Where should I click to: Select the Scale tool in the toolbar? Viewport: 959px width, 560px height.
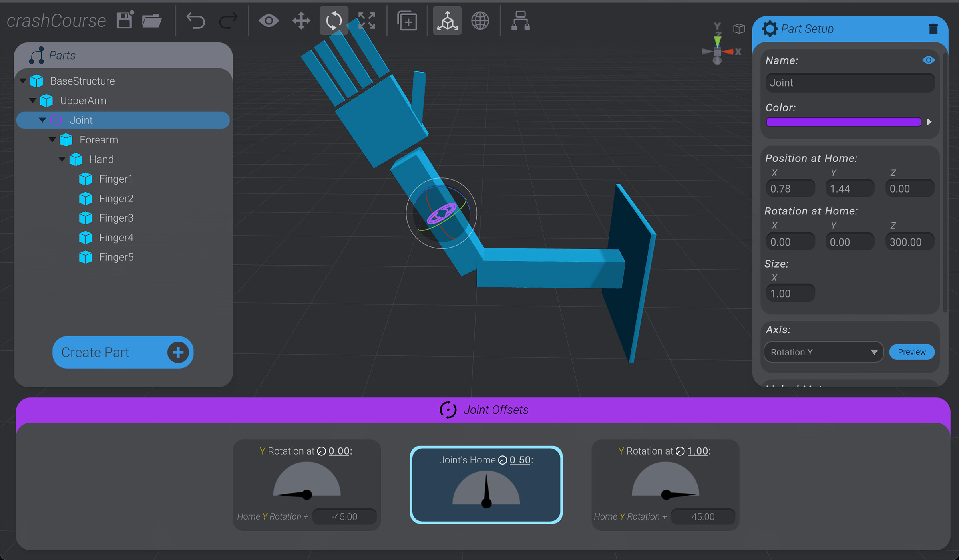pos(367,21)
